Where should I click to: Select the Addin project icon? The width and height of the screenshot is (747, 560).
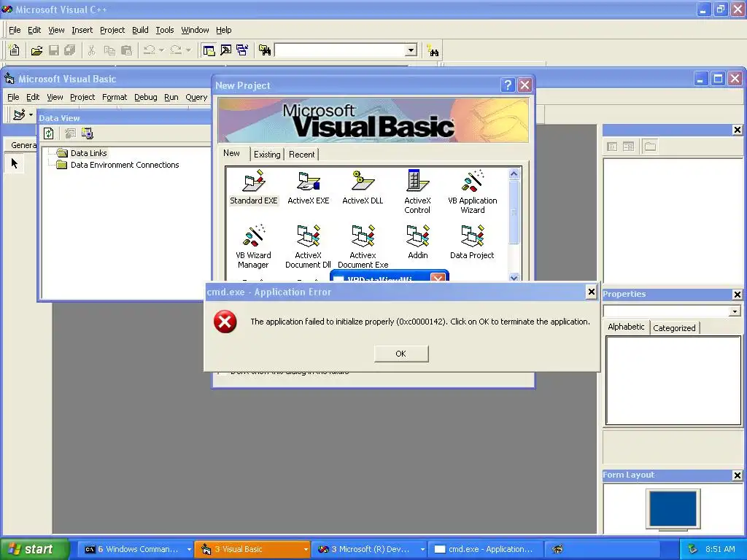coord(417,242)
